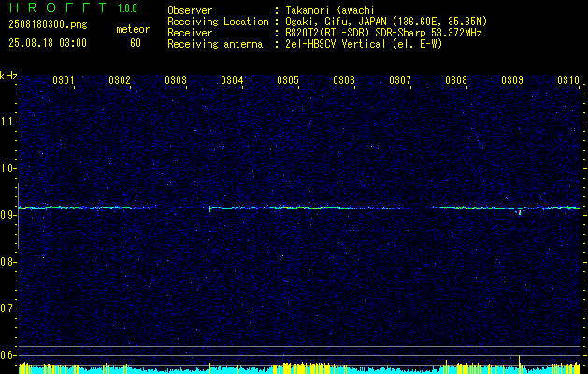
Task: Click the 0304 time marker
Action: (x=232, y=80)
